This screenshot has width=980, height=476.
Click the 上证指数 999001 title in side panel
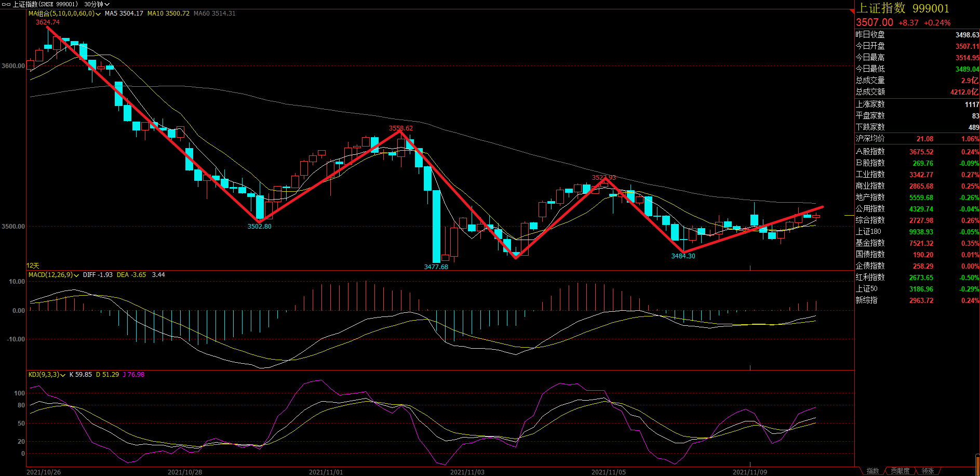(903, 8)
